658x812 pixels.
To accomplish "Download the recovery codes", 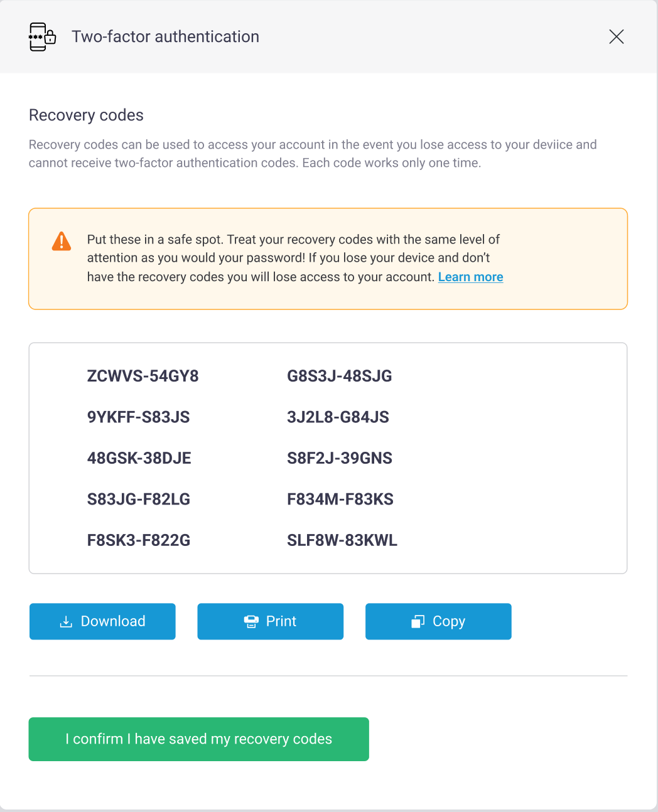I will pyautogui.click(x=102, y=622).
